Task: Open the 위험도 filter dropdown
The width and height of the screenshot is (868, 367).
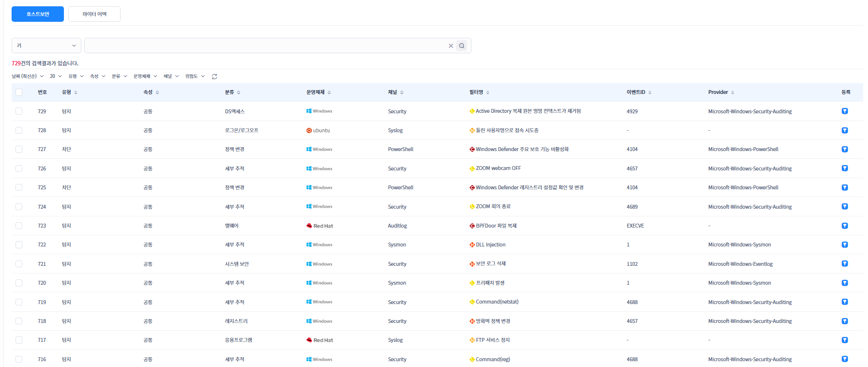Action: (195, 76)
